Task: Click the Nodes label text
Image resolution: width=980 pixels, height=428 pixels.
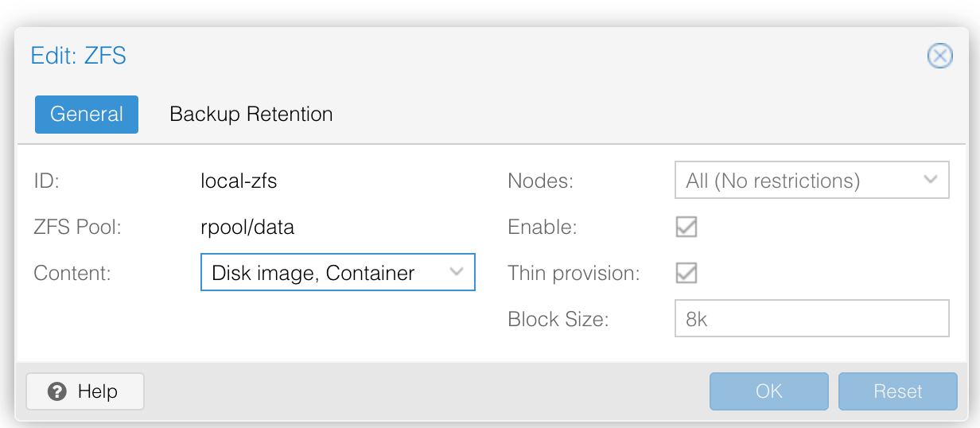Action: [x=540, y=181]
